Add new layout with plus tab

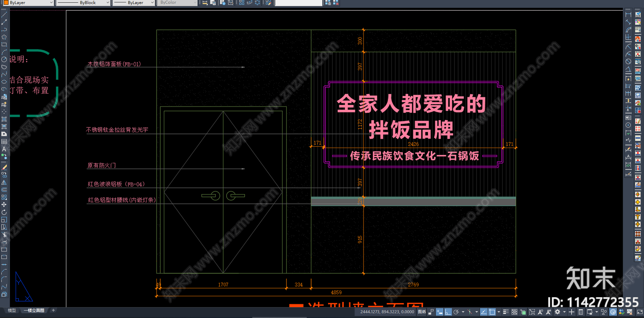click(x=53, y=310)
